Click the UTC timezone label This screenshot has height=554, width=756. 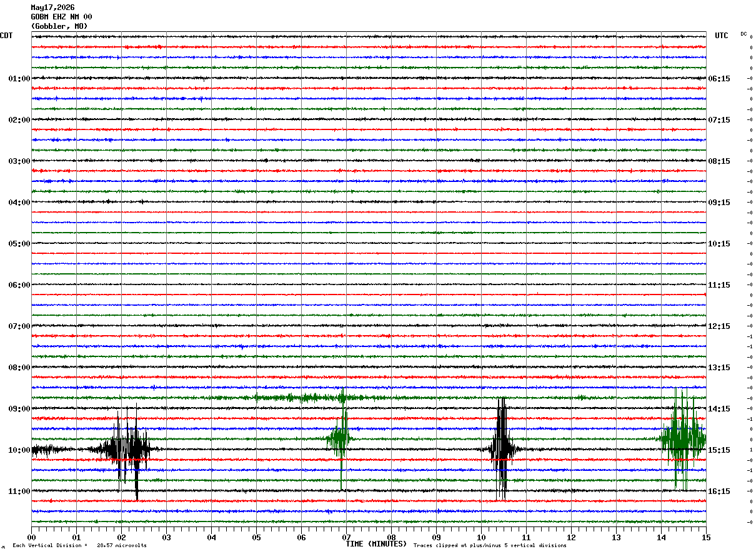[722, 36]
